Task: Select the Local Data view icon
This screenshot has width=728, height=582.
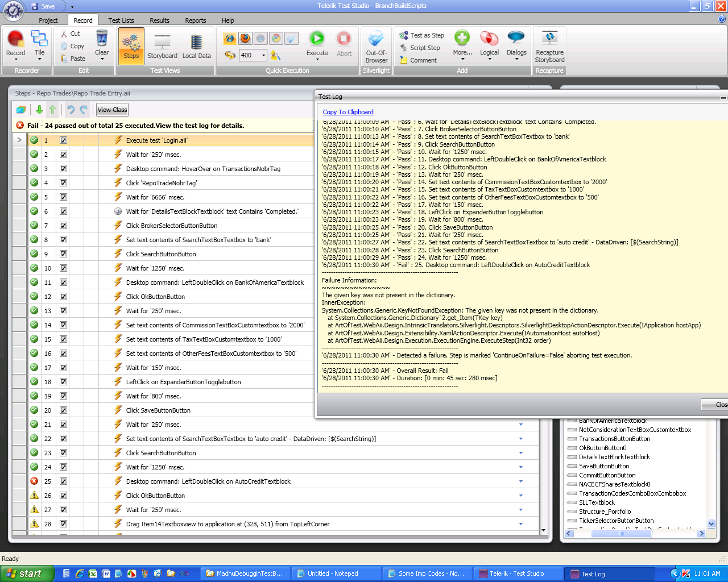Action: [196, 45]
